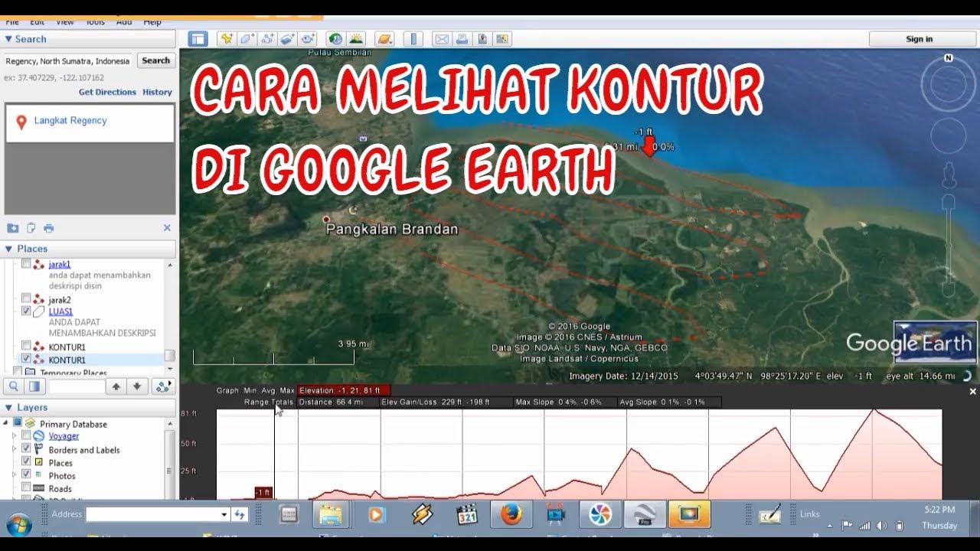Click the add folder icon below search results

(x=13, y=228)
